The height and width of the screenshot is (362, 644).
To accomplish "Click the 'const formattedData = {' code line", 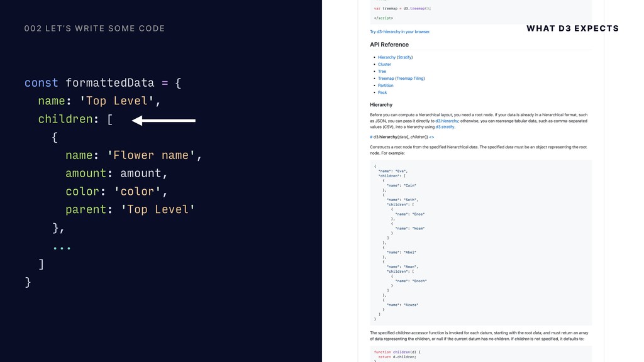I will click(x=103, y=83).
